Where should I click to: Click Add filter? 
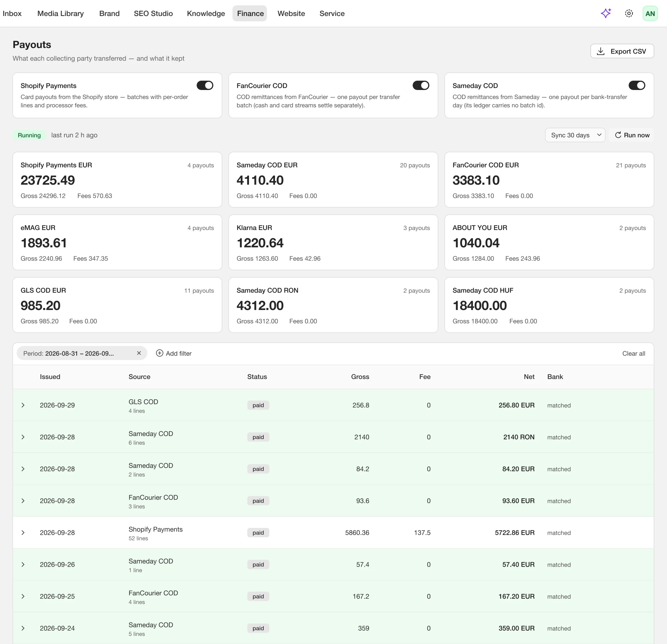pyautogui.click(x=174, y=353)
